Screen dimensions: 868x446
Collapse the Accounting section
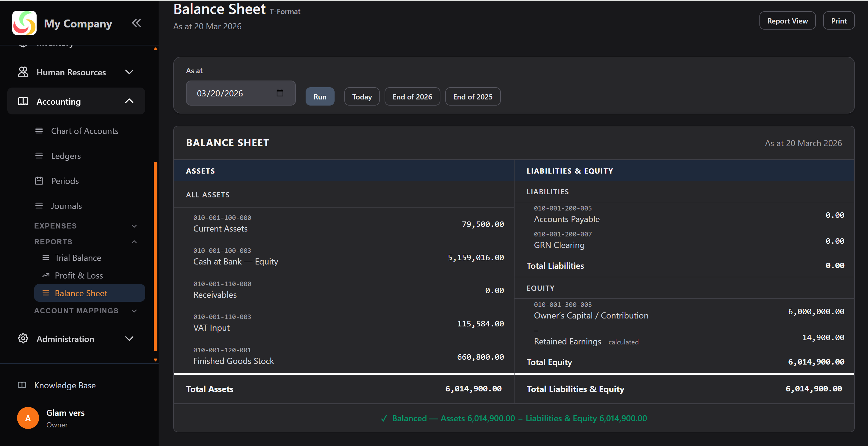pos(129,101)
